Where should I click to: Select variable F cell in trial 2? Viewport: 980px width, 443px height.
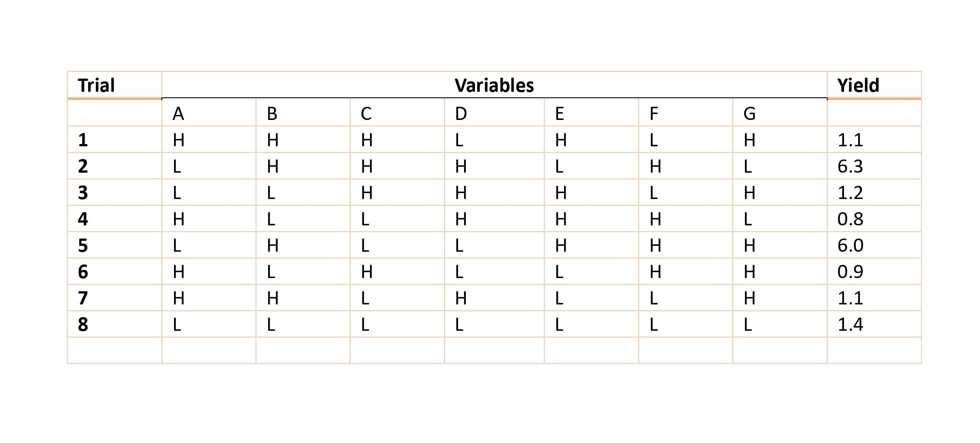pyautogui.click(x=655, y=166)
